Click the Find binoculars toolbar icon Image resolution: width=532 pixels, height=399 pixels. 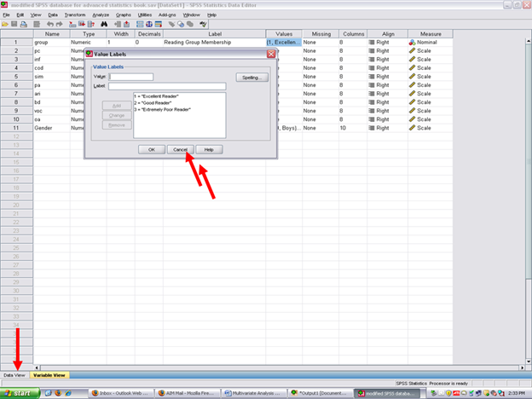click(x=103, y=24)
